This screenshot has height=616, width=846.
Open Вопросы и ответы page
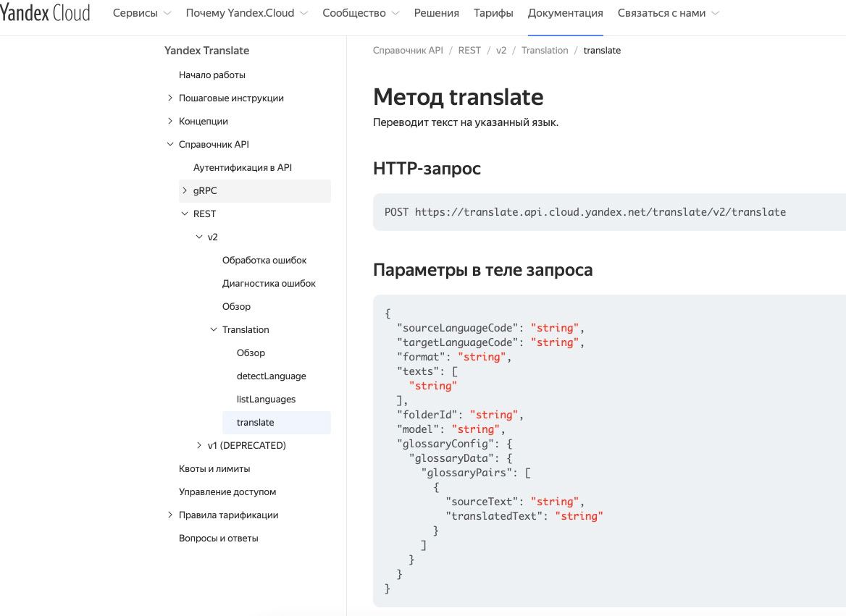(219, 539)
